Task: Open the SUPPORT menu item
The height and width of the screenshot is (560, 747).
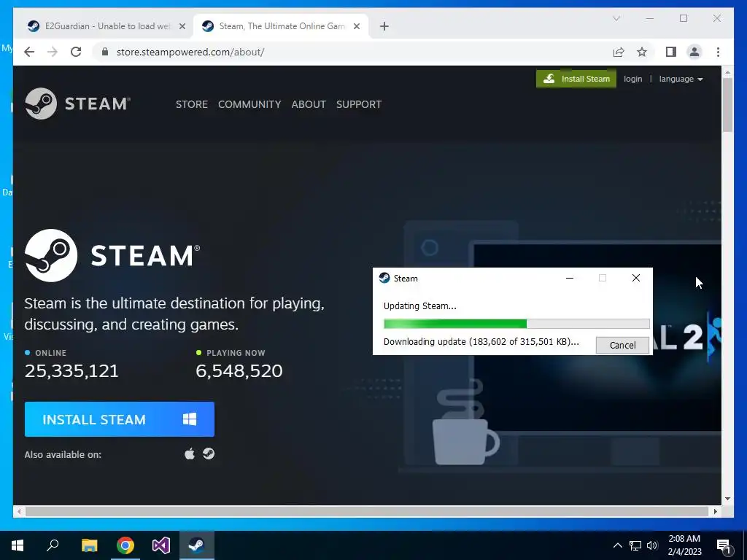Action: tap(359, 104)
